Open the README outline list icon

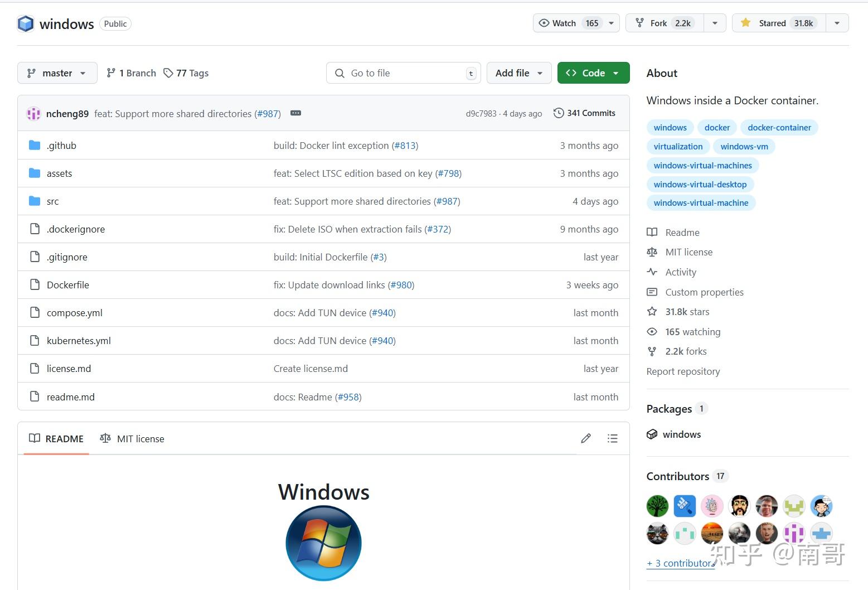click(612, 438)
